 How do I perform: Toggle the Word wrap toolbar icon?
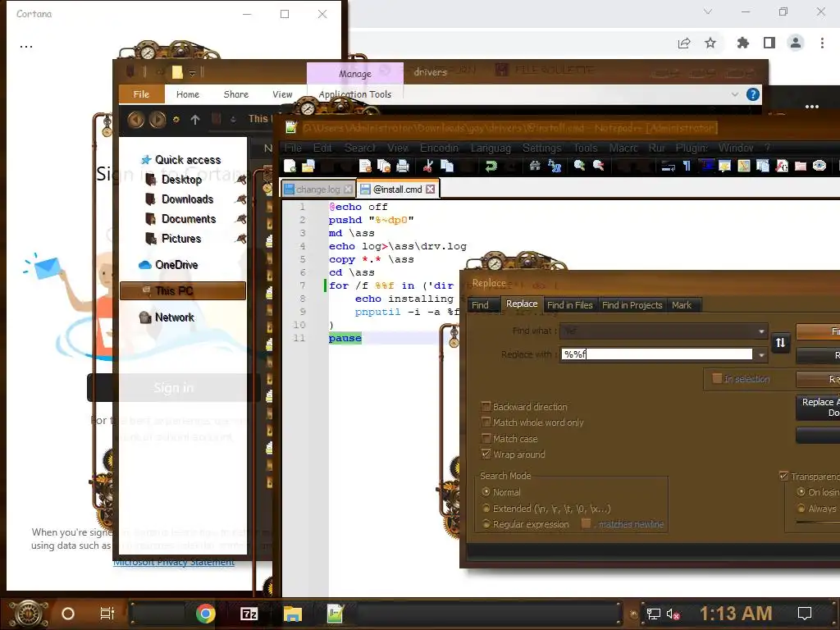tap(668, 166)
